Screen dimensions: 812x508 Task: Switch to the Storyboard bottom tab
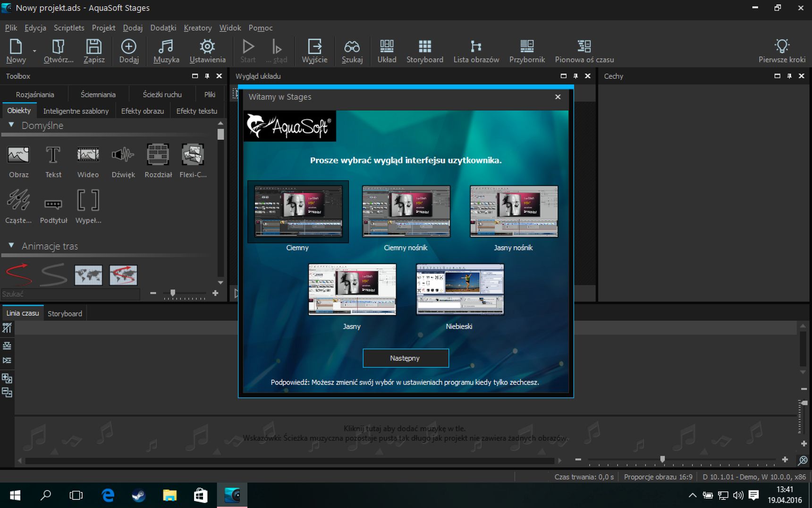point(65,313)
